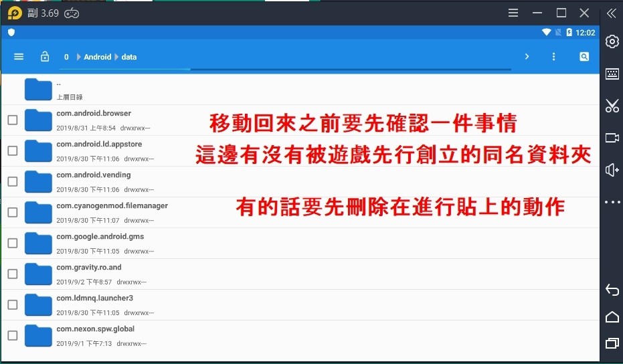Click the LDPlayer logo icon
Screen dimensions: 623x364
(15, 13)
